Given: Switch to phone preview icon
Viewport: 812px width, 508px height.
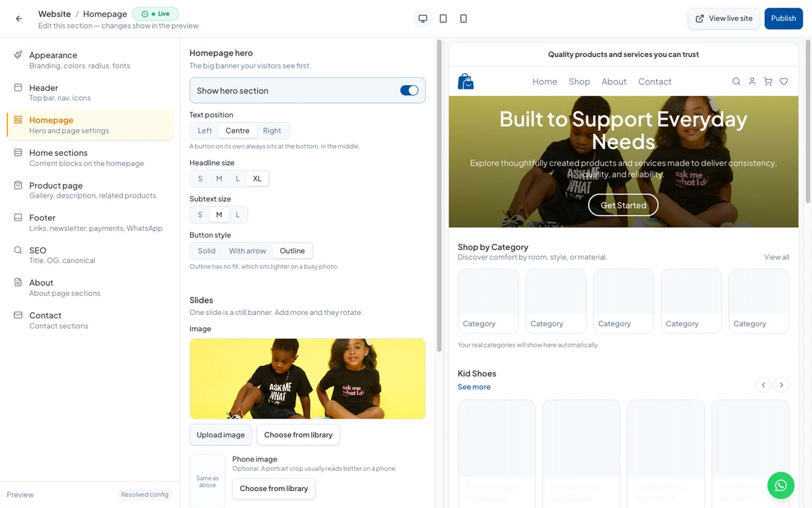Looking at the screenshot, I should tap(464, 19).
